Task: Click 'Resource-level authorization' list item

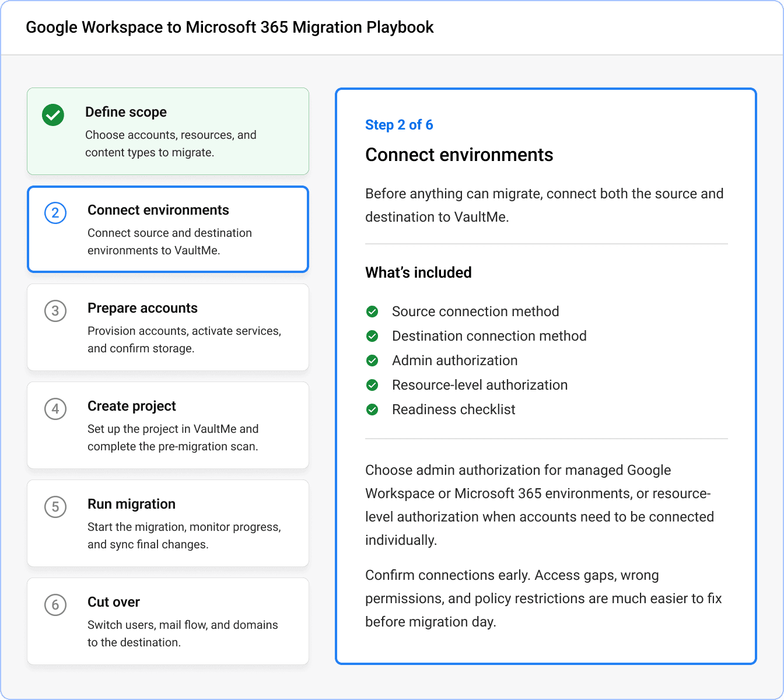Action: [x=480, y=385]
